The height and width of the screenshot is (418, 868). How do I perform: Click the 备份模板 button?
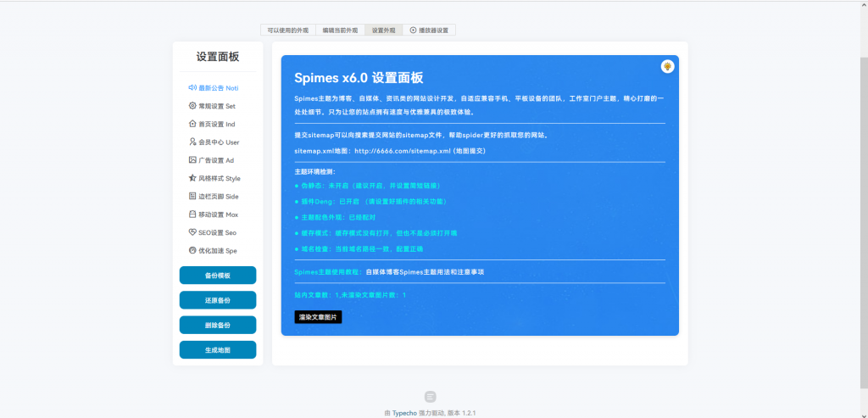point(218,276)
